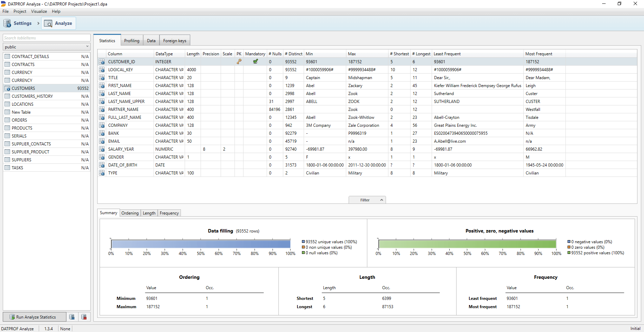The height and width of the screenshot is (332, 644).
Task: Click the Search tableItems field
Action: point(47,38)
